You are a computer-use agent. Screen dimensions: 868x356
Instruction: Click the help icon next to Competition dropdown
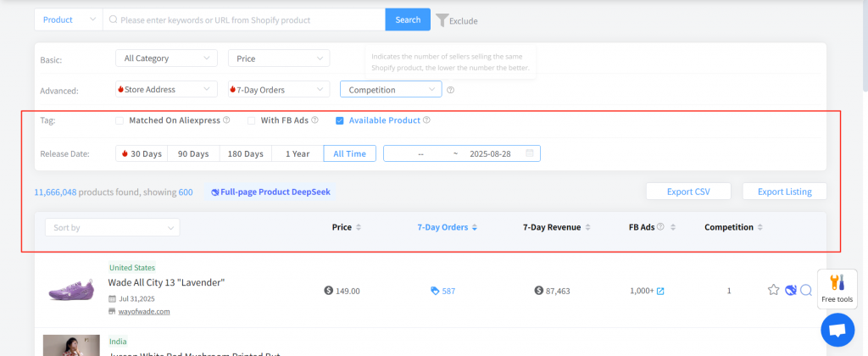(x=451, y=90)
